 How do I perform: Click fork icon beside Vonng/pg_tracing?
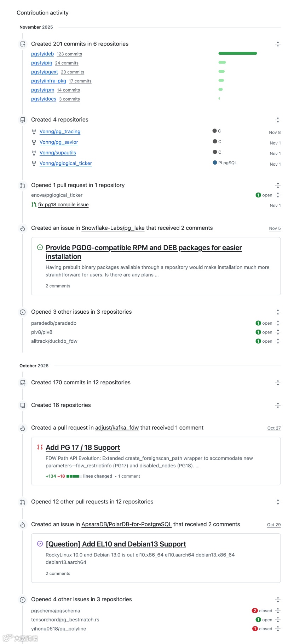pyautogui.click(x=34, y=132)
